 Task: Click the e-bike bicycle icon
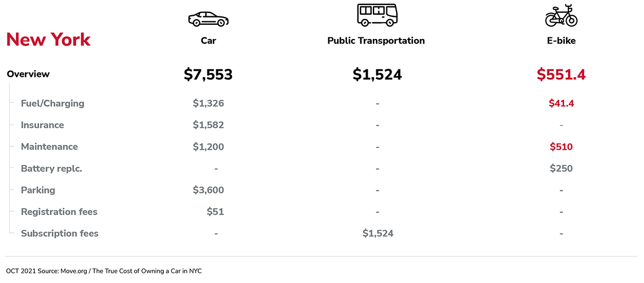[561, 15]
